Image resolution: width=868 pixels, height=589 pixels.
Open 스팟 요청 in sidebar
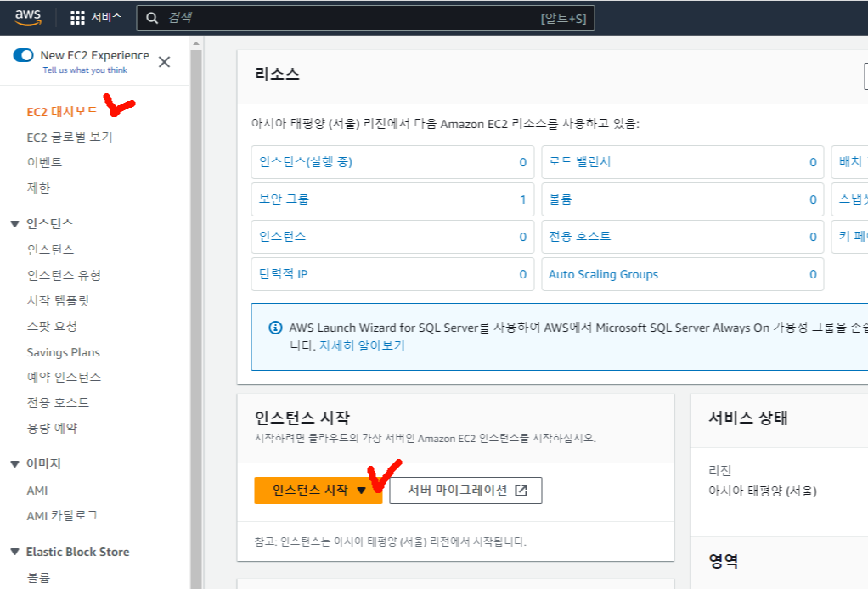52,326
